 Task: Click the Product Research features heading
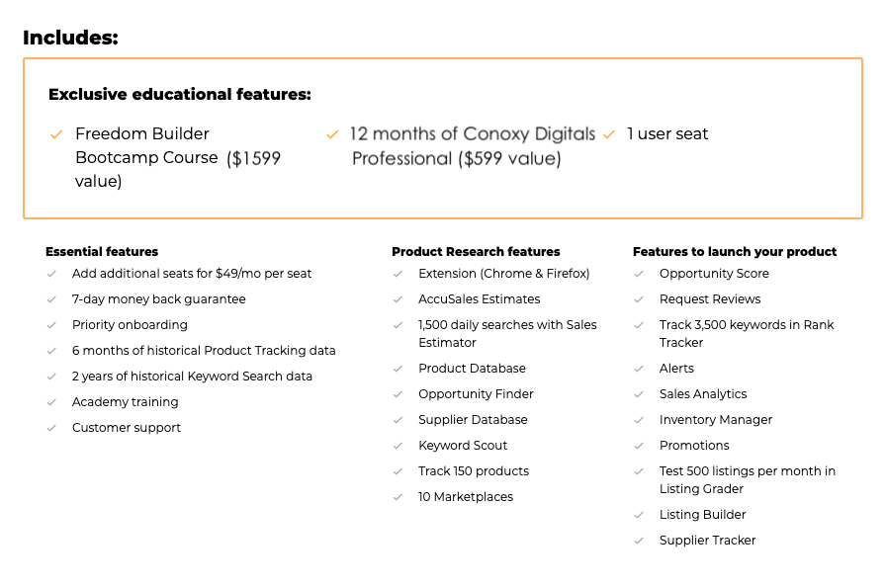pyautogui.click(x=476, y=252)
